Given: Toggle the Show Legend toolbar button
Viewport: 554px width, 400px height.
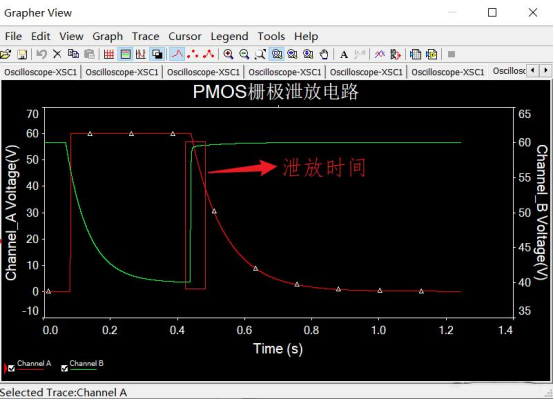Looking at the screenshot, I should pos(125,54).
